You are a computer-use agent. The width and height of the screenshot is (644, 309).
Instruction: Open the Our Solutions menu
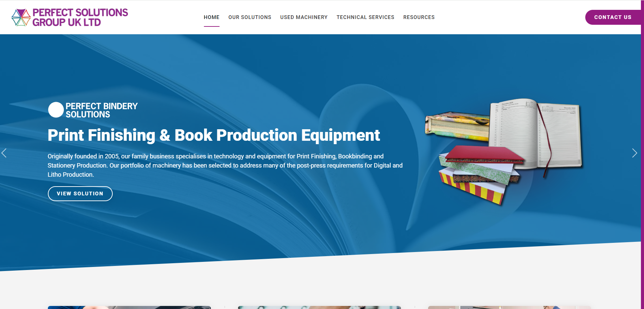tap(250, 17)
